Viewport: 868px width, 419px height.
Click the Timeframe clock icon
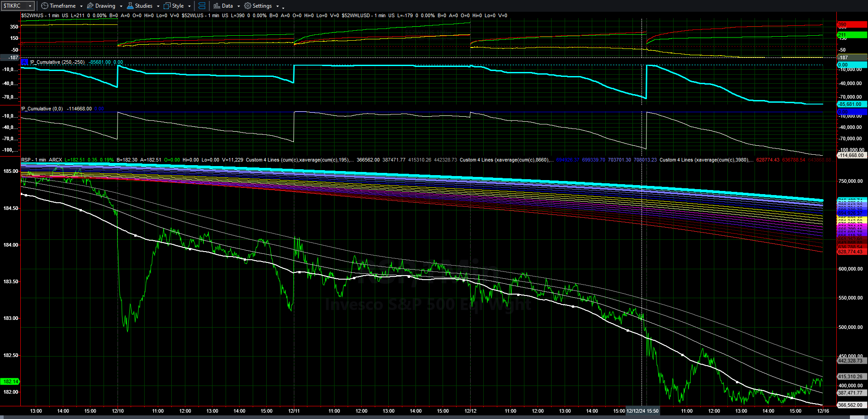pos(44,6)
